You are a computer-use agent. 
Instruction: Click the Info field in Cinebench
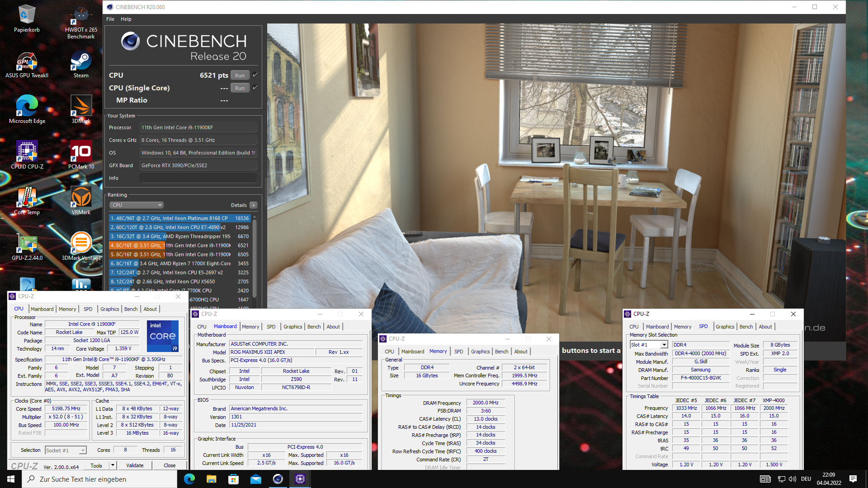point(198,178)
